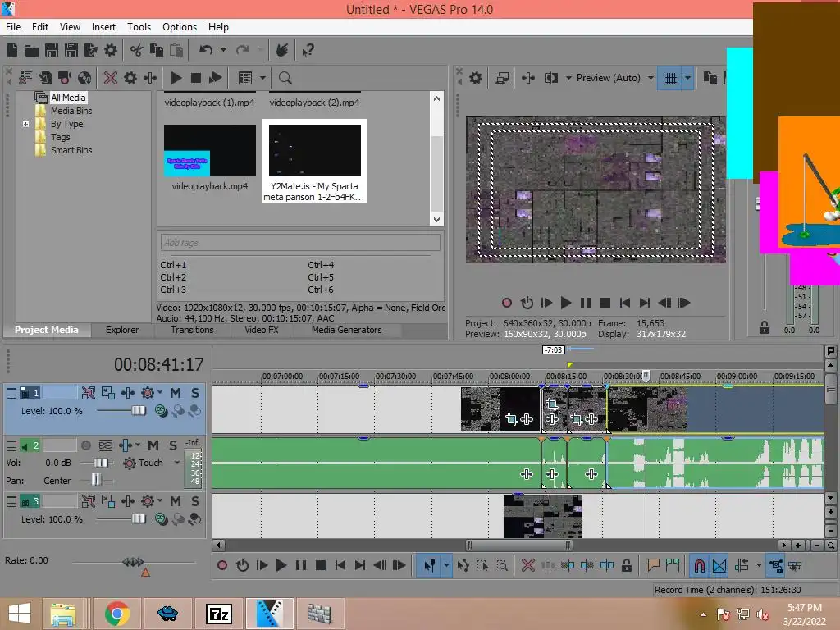The image size is (840, 630).
Task: Select the Normal Edit tool in timeline toolbar
Action: [x=430, y=566]
